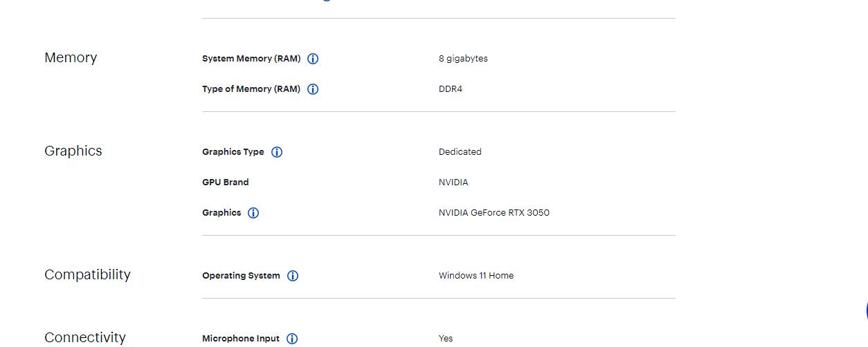The height and width of the screenshot is (347, 868).
Task: Click the Operating System label text
Action: pos(241,276)
